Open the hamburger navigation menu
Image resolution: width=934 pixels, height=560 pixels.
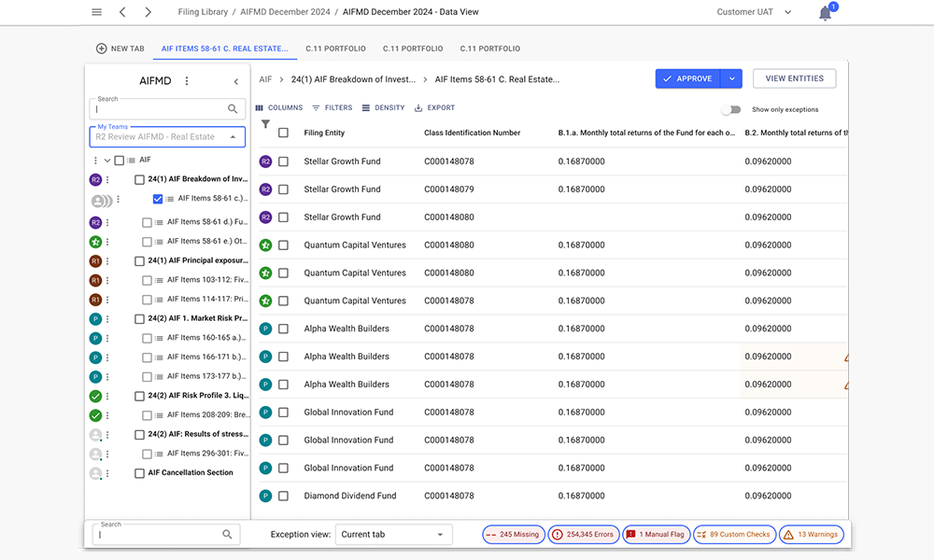point(96,12)
